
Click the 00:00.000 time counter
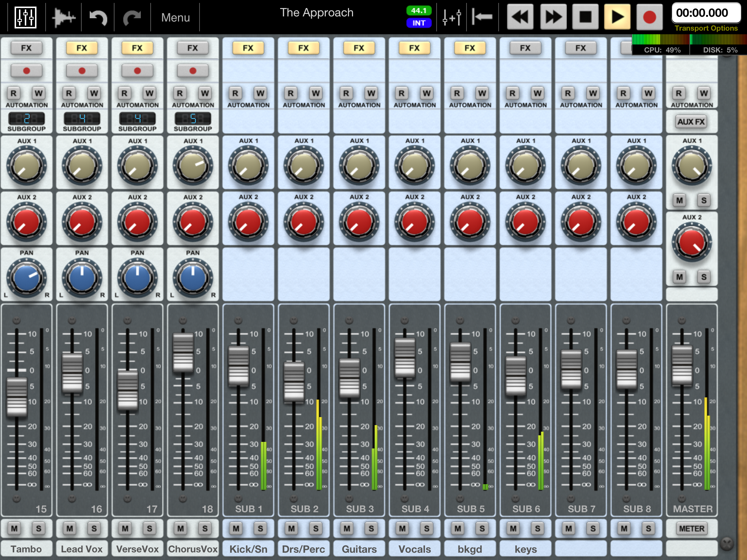pyautogui.click(x=706, y=13)
